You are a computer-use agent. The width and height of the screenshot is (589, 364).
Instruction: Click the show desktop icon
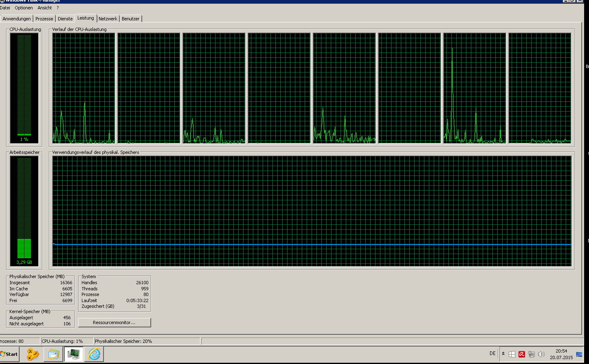coord(579,354)
